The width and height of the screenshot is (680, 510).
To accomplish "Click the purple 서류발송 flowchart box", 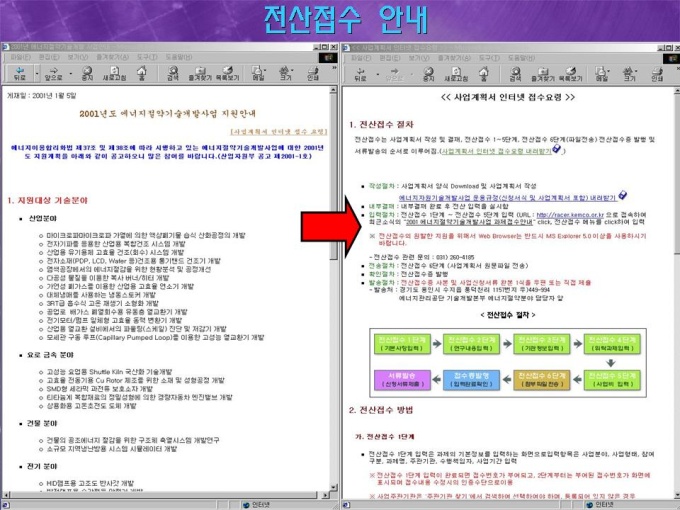I will (x=402, y=379).
